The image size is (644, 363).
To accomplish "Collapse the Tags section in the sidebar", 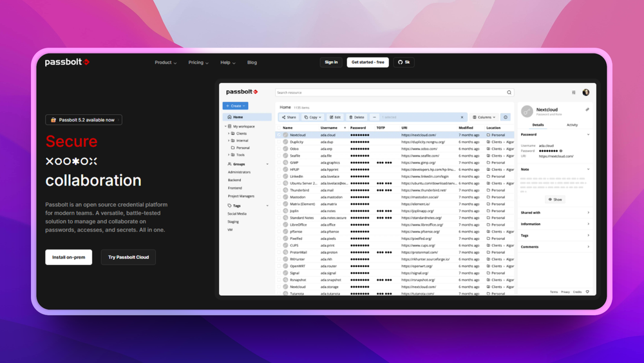I will pyautogui.click(x=267, y=206).
